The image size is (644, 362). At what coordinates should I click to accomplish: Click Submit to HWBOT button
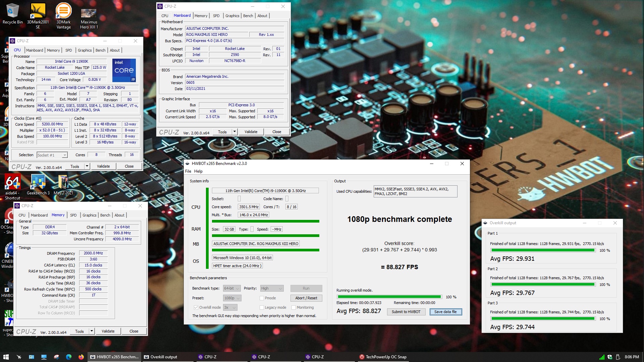click(406, 312)
